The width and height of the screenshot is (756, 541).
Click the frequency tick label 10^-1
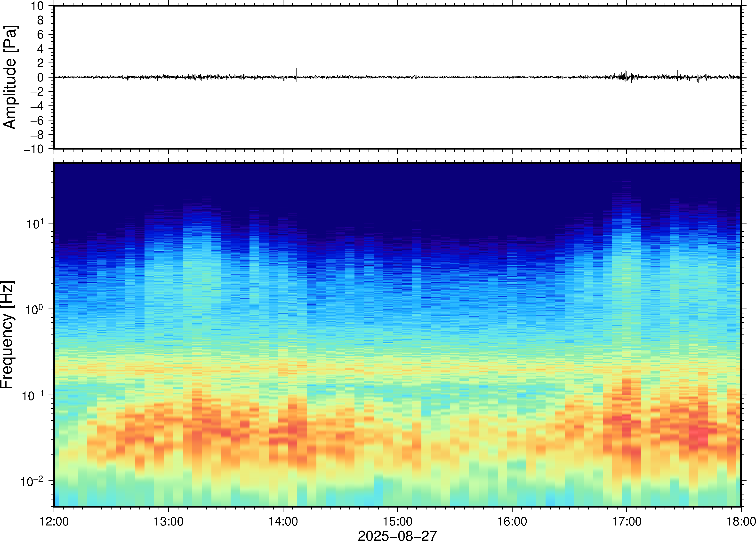pos(33,395)
